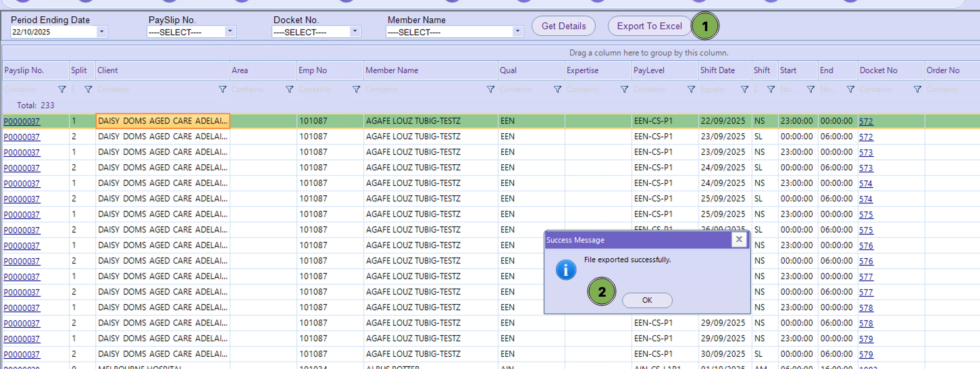This screenshot has width=980, height=369.
Task: Close the Success Message dialog
Action: [739, 239]
